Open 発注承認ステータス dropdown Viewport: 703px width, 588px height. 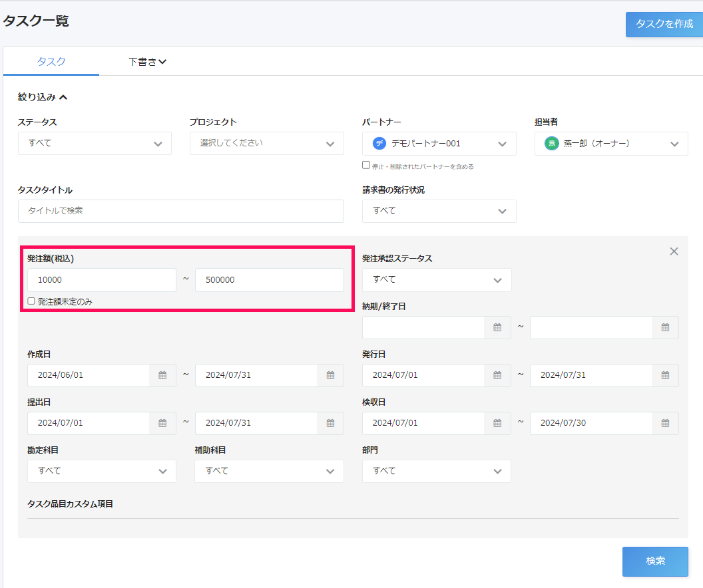pyautogui.click(x=437, y=280)
